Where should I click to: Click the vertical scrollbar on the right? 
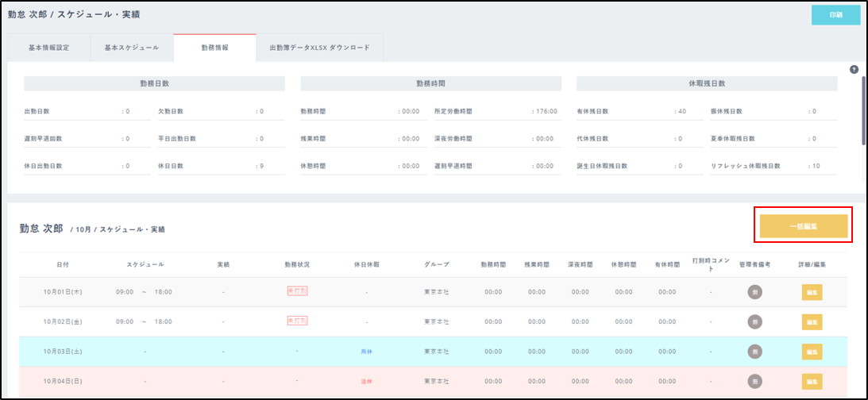click(863, 111)
